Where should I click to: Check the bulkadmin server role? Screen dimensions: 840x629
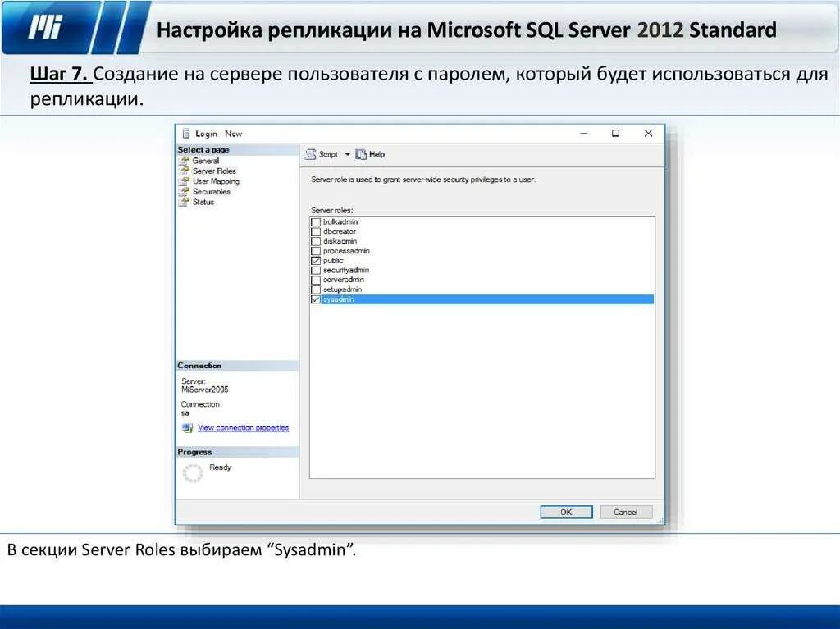316,221
